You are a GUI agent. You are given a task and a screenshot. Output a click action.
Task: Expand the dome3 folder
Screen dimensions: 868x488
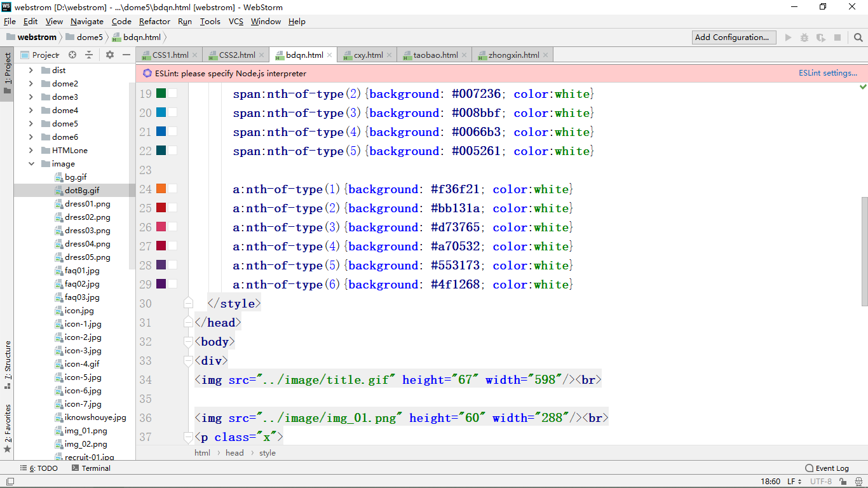tap(31, 97)
